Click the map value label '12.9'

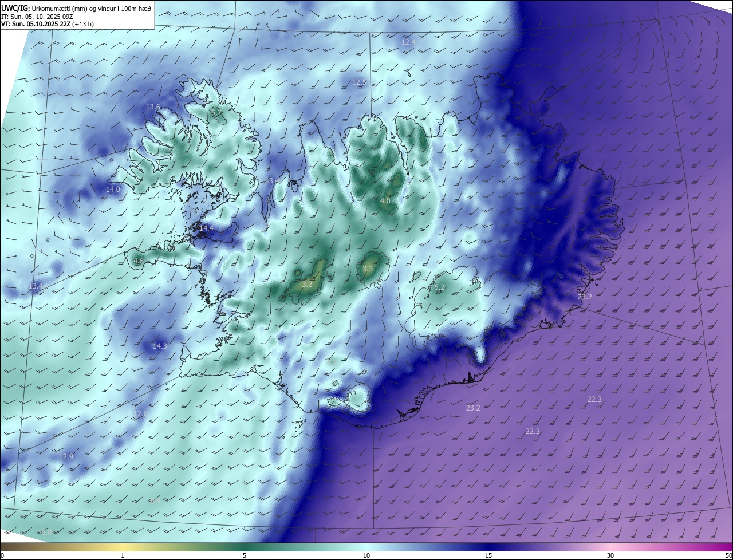tap(66, 456)
